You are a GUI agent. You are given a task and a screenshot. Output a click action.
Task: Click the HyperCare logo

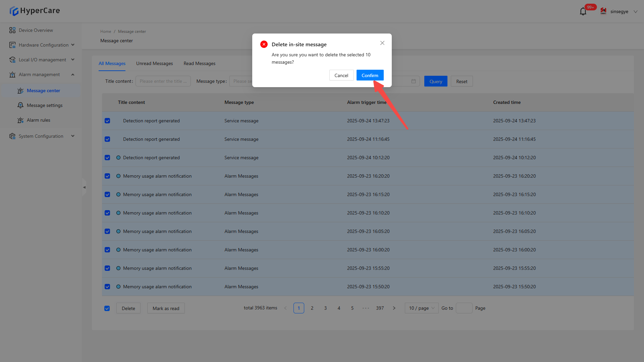[x=35, y=11]
